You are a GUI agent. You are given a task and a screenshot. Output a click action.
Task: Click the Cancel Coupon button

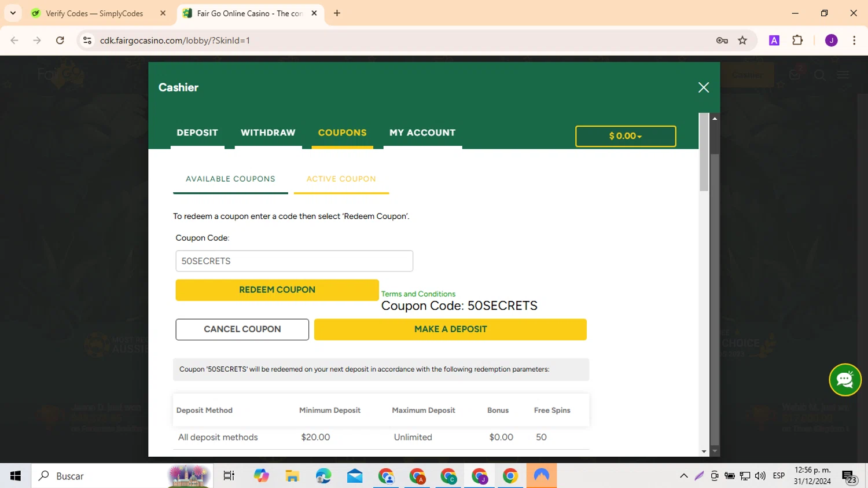pyautogui.click(x=242, y=329)
